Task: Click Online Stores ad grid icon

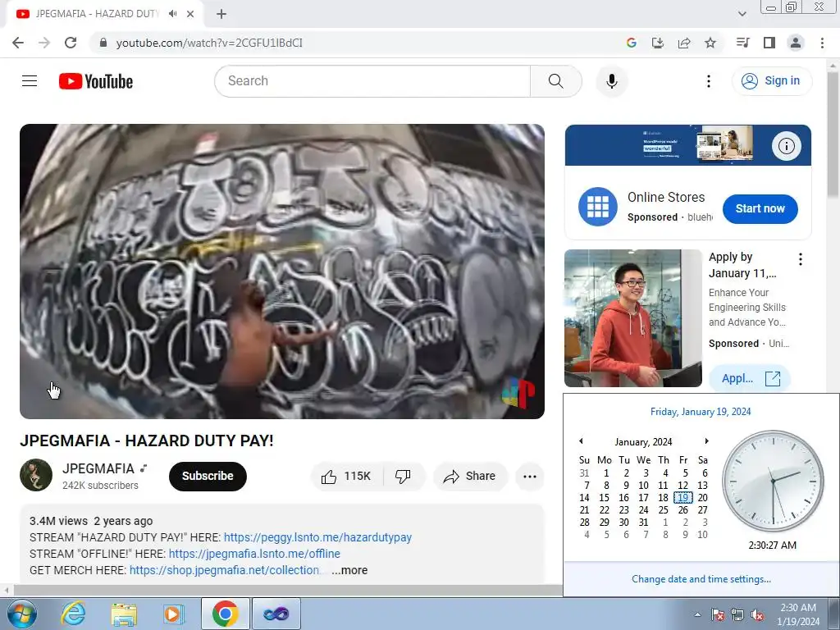Action: 598,207
